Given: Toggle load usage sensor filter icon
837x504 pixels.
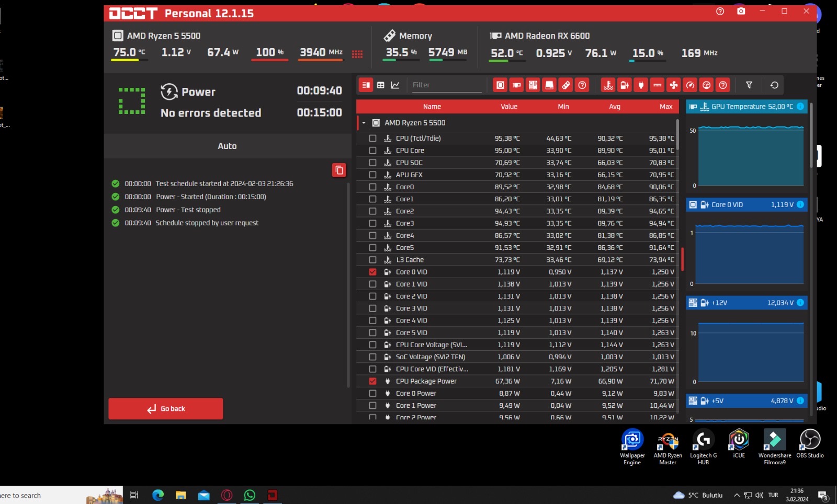Looking at the screenshot, I should [707, 85].
